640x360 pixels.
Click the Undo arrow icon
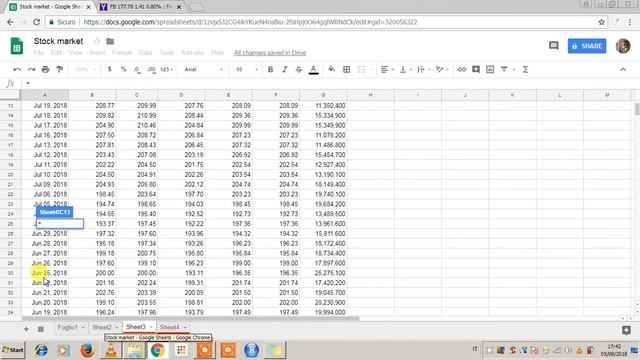tap(17, 69)
